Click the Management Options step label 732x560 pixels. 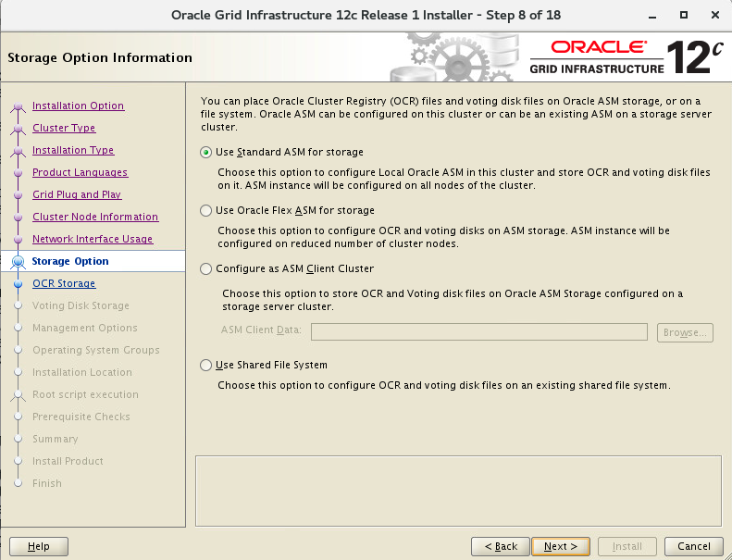coord(85,328)
